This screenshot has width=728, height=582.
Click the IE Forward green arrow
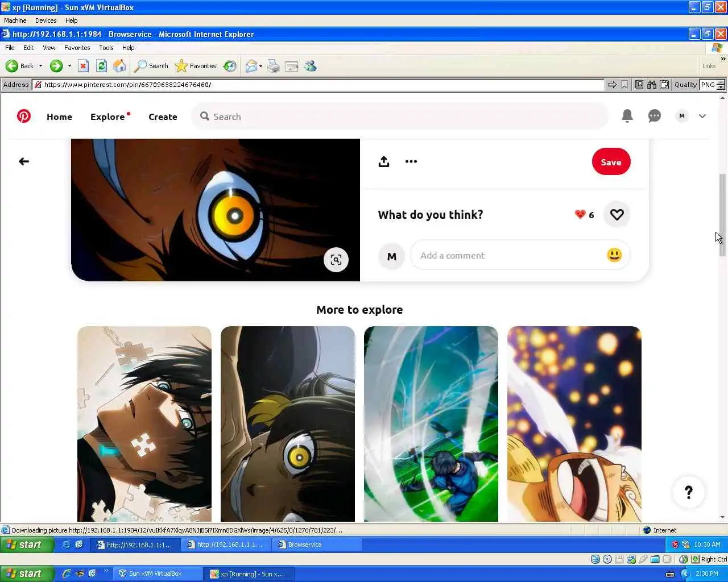[56, 66]
